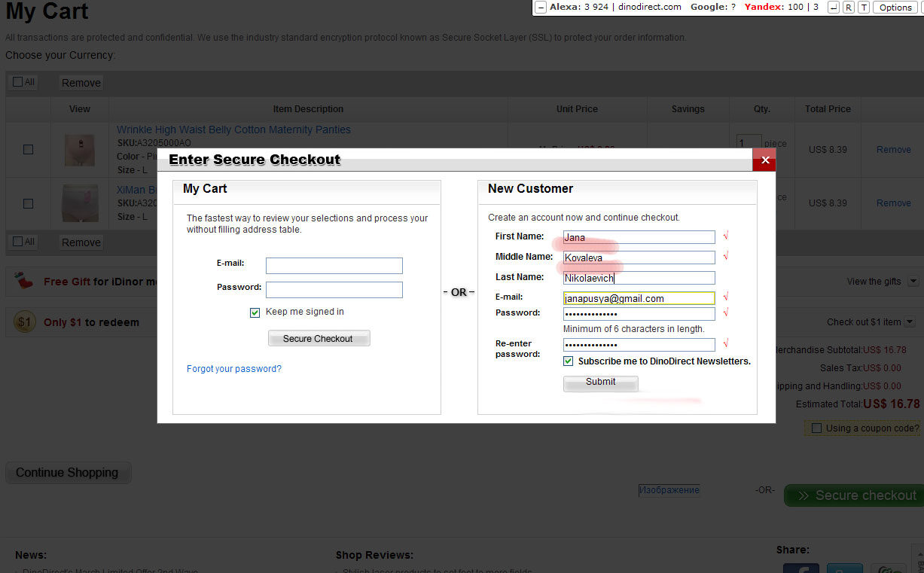Click the $1 gold coin icon
The image size is (924, 573).
(24, 322)
